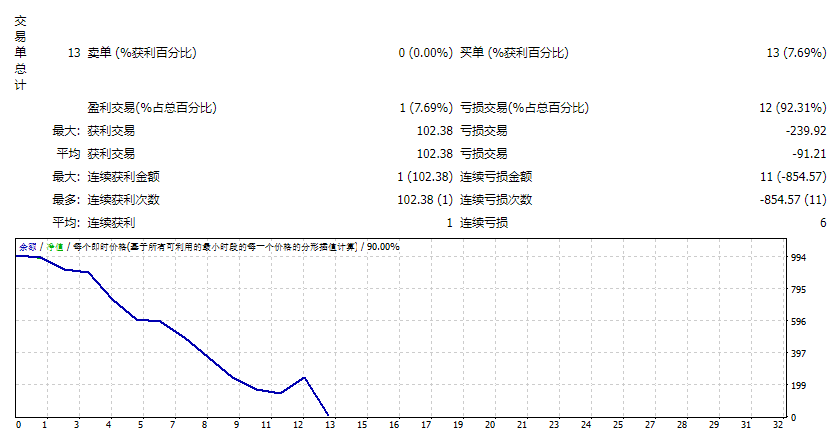Click the x-axis label 12
838x437 pixels.
[x=298, y=425]
